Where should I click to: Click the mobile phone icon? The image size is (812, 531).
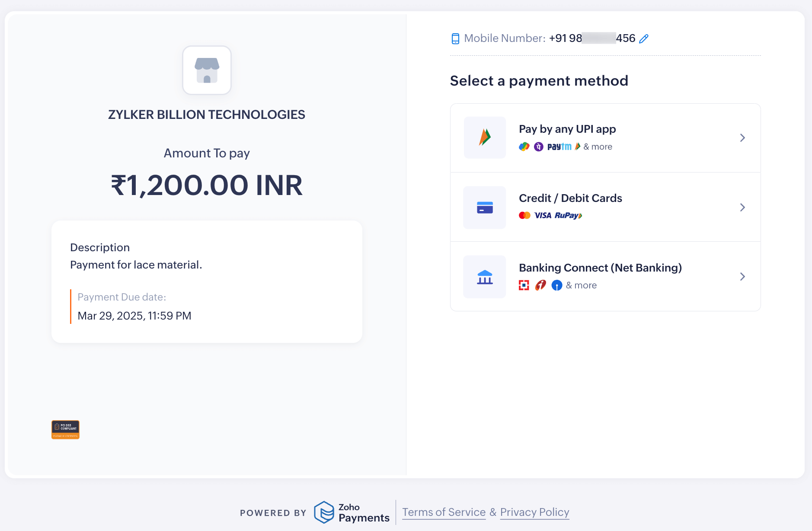pyautogui.click(x=455, y=39)
